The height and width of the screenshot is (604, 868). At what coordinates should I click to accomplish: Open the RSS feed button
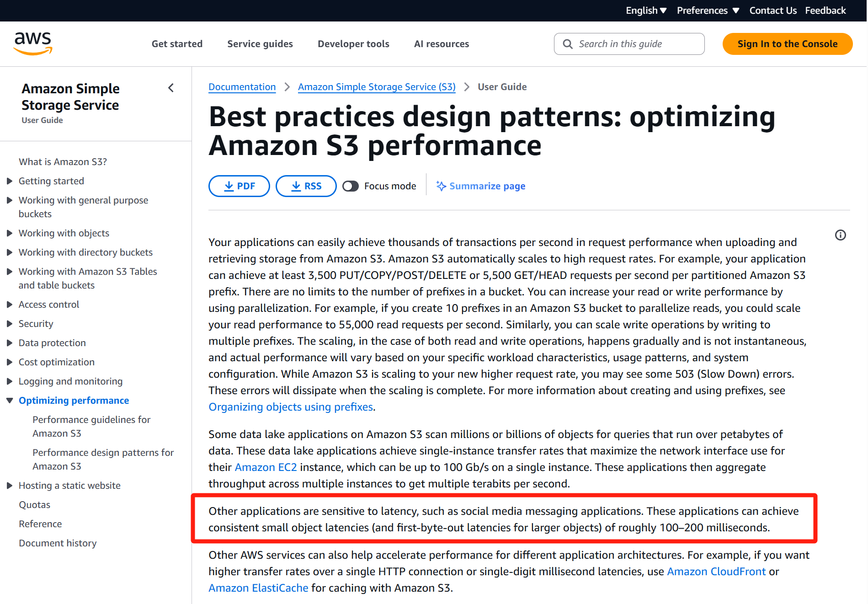click(306, 186)
